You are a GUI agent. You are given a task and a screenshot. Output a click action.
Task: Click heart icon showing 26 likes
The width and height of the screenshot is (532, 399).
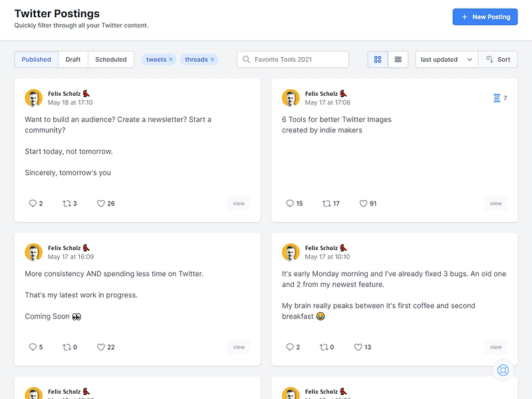pyautogui.click(x=101, y=203)
